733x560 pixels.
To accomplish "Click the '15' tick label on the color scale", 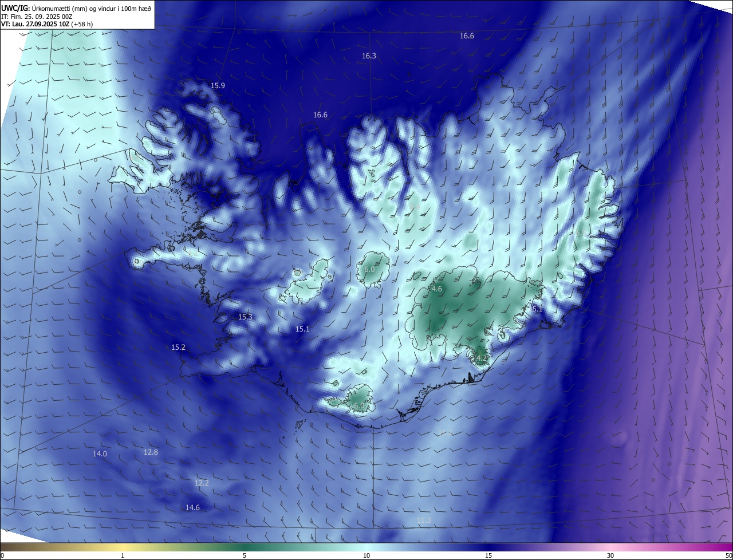I will tap(488, 555).
